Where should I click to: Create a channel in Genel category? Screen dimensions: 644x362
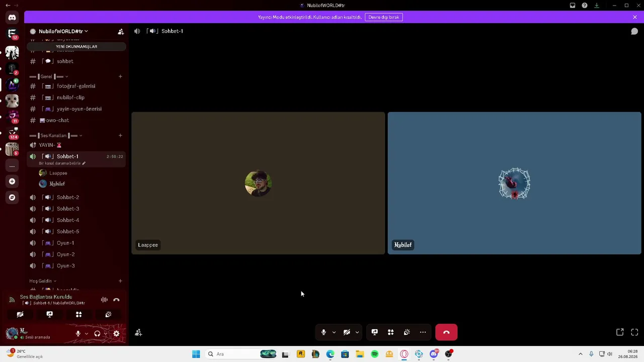click(120, 76)
